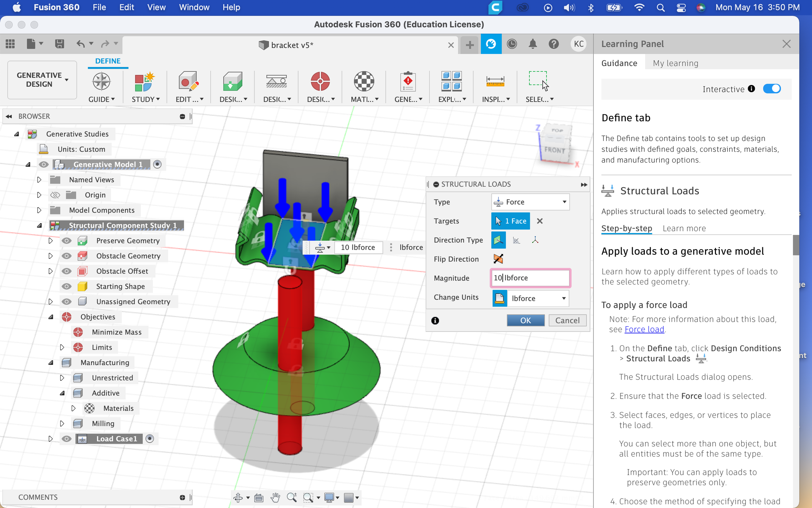This screenshot has height=508, width=812.
Task: Select the angle direction type icon
Action: point(516,240)
